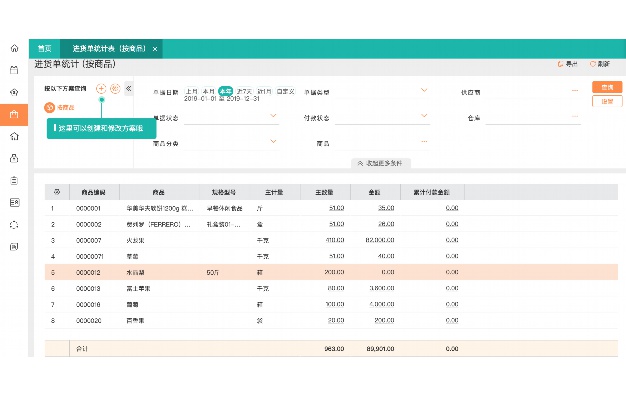Open the calendar-like icon below the sidebar home icon
The width and height of the screenshot is (626, 396).
tap(14, 70)
